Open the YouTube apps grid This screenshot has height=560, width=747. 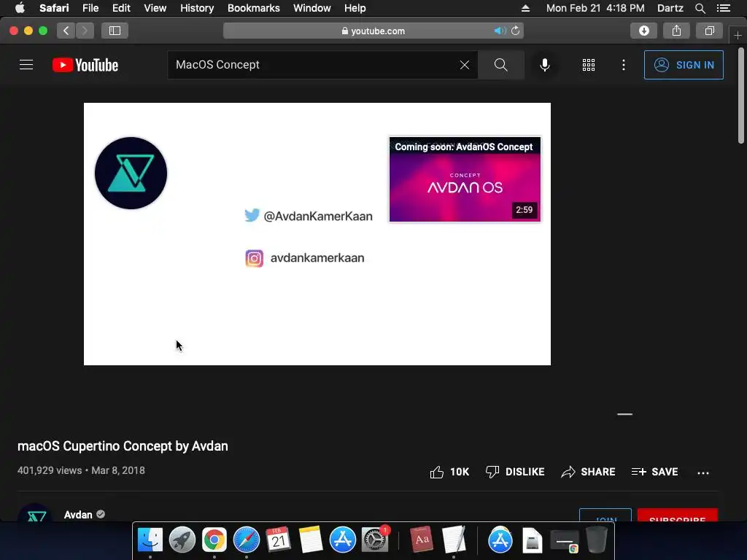(x=589, y=65)
